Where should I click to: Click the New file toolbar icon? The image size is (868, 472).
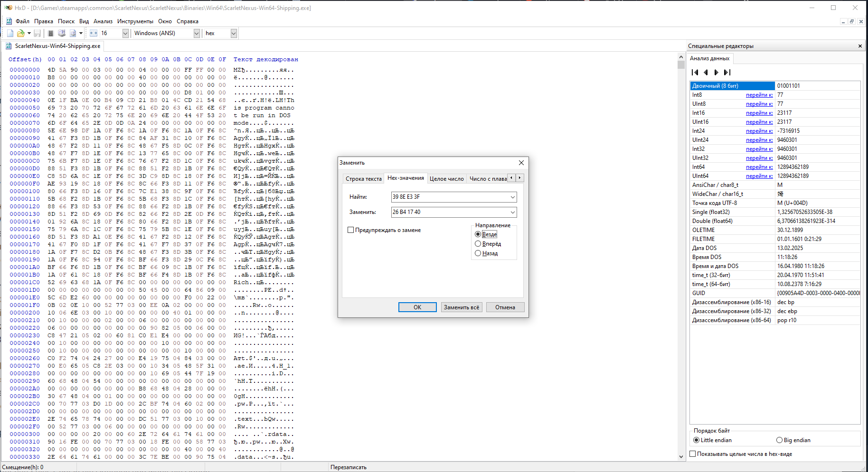click(x=10, y=33)
